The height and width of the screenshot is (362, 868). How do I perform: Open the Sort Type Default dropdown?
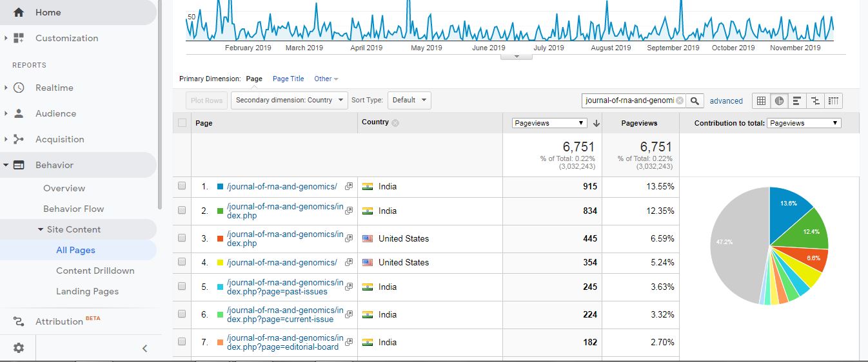pyautogui.click(x=409, y=100)
